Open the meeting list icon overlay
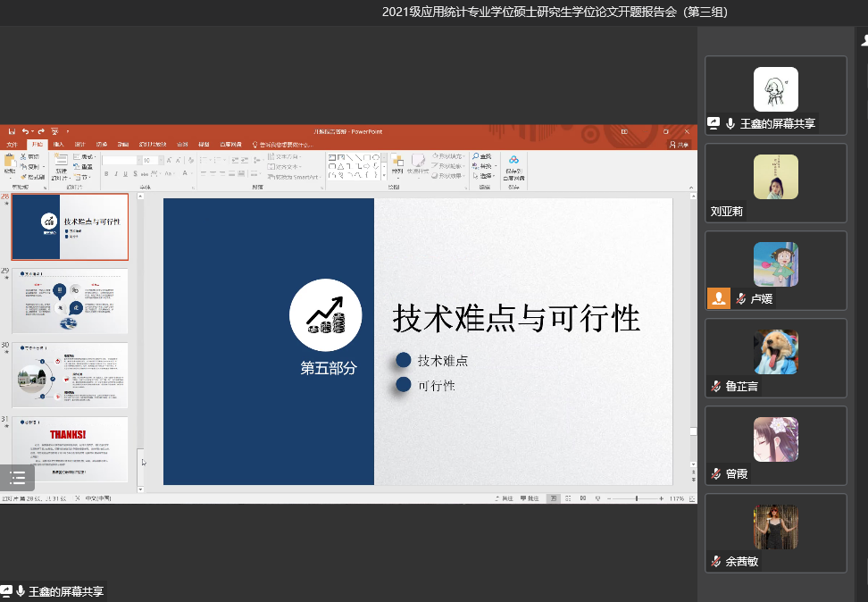 (x=17, y=477)
